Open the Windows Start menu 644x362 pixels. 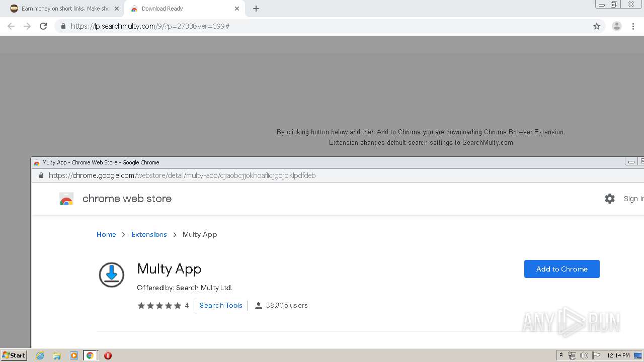click(x=14, y=355)
